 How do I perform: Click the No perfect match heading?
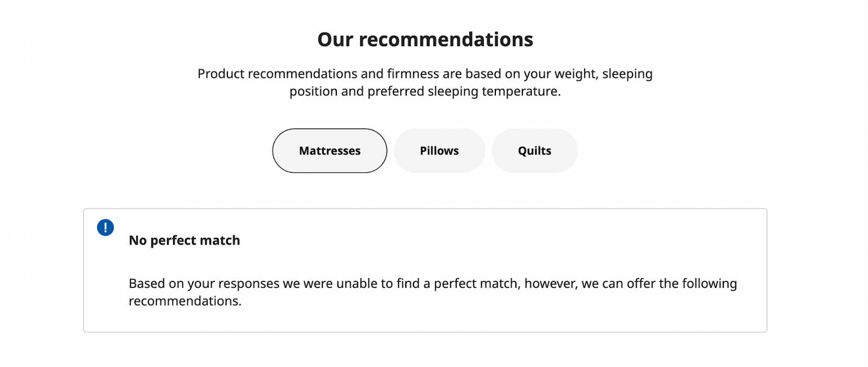coord(184,240)
